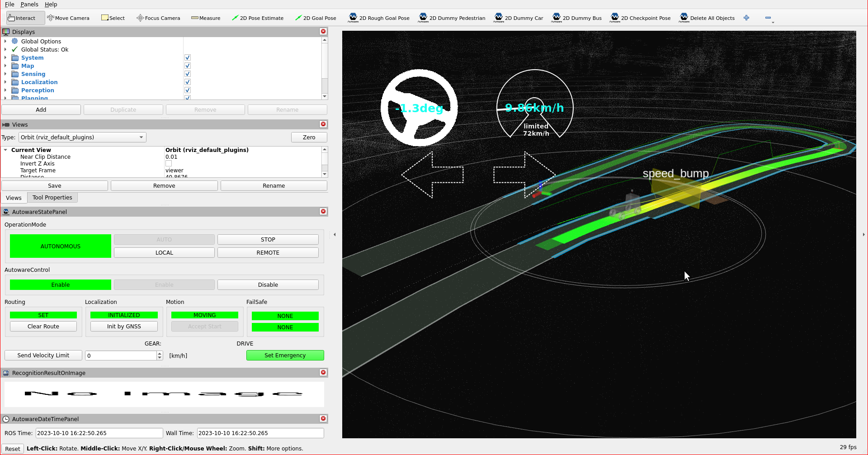Toggle the Sensing display checkbox
Viewport: 868px width, 455px height.
pos(187,74)
